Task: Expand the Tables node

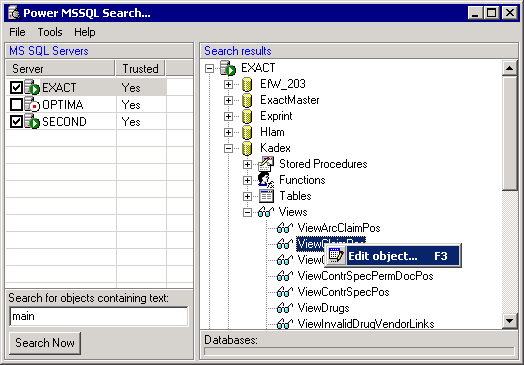Action: [247, 197]
